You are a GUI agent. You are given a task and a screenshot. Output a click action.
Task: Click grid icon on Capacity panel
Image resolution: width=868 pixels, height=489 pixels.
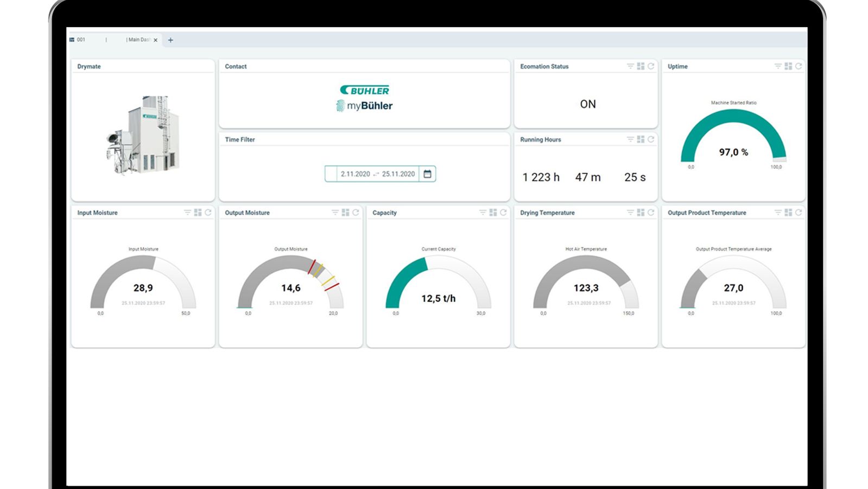click(x=493, y=212)
